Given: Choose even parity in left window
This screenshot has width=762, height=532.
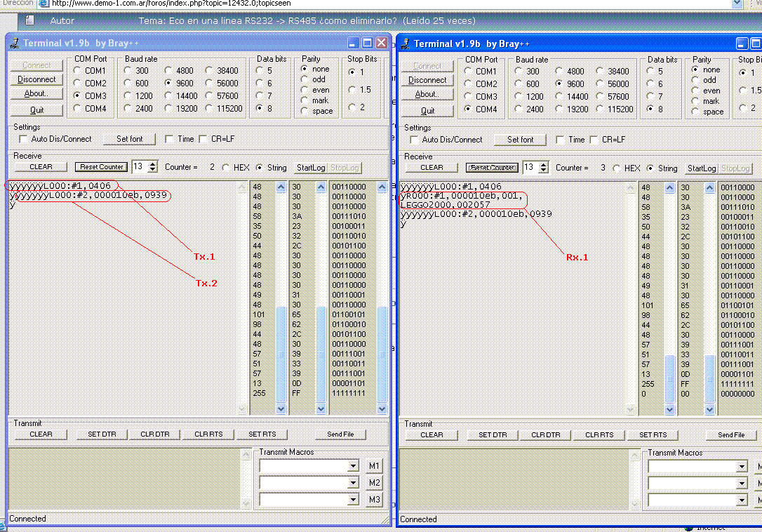Looking at the screenshot, I should click(x=305, y=90).
